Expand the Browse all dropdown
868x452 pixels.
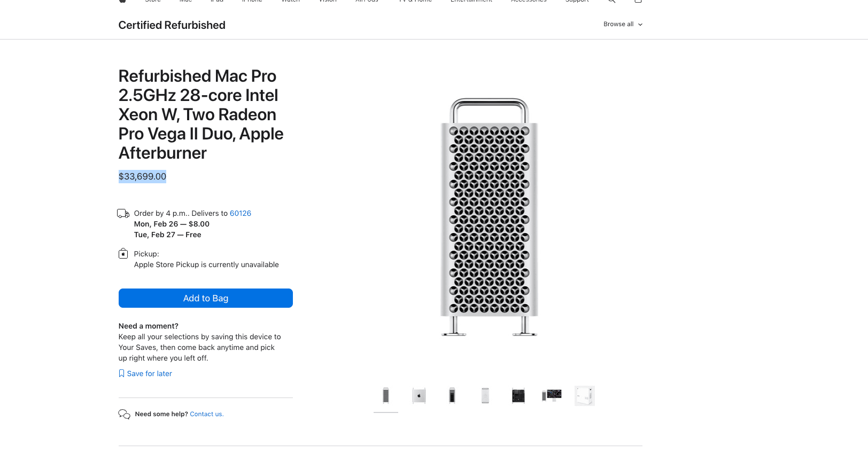623,24
